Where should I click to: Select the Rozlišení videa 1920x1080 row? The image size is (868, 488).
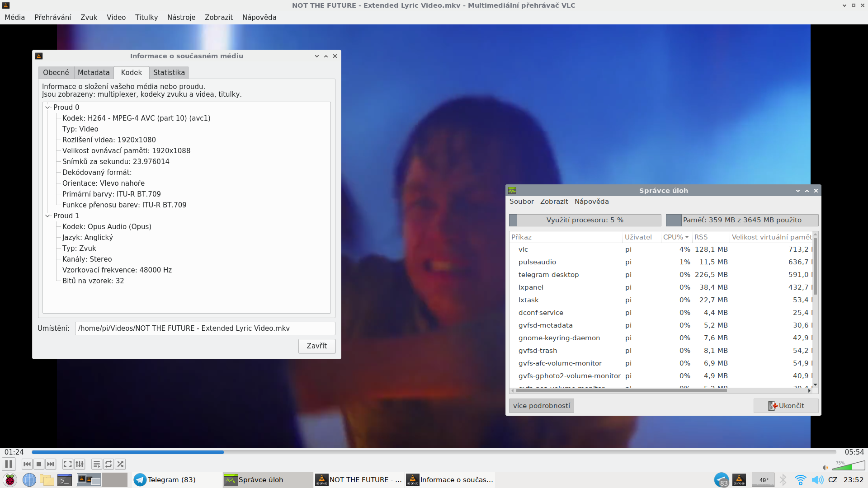[x=109, y=140]
